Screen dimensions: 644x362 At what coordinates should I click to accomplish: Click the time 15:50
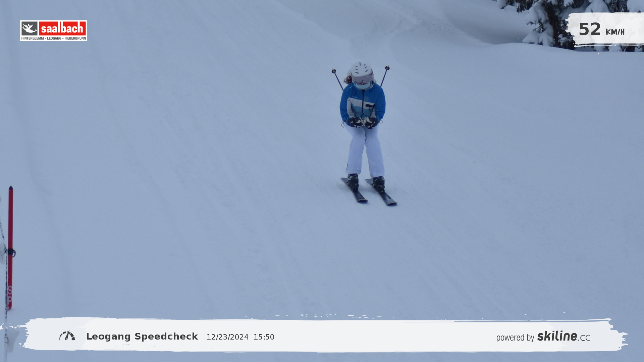[264, 337]
